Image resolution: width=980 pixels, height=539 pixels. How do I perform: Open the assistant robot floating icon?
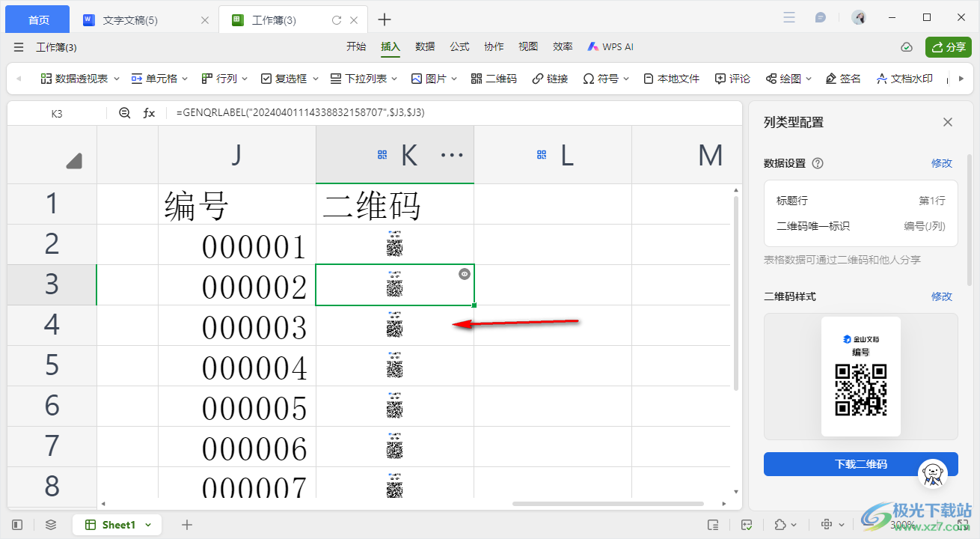point(932,472)
